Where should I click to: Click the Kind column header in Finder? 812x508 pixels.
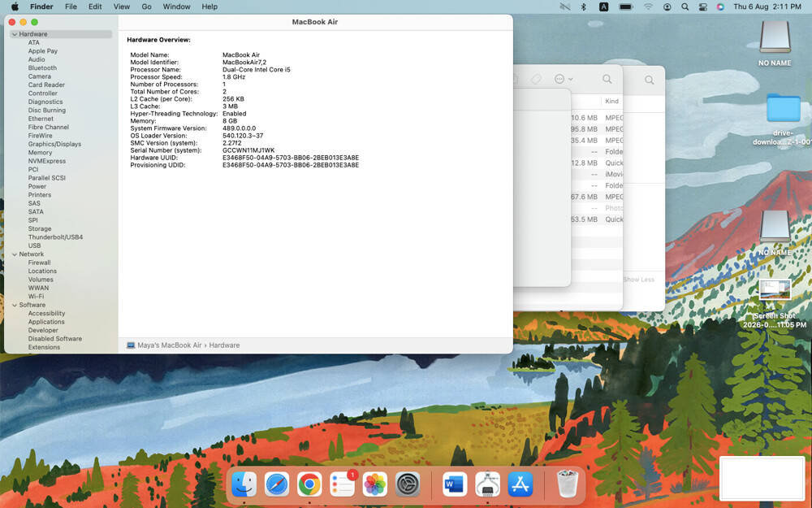coord(611,101)
